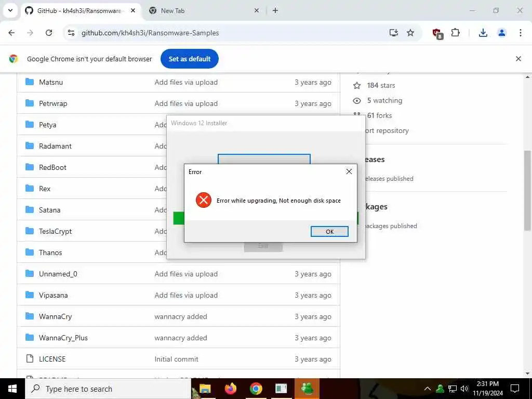
Task: View the 61 forks link
Action: 379,115
